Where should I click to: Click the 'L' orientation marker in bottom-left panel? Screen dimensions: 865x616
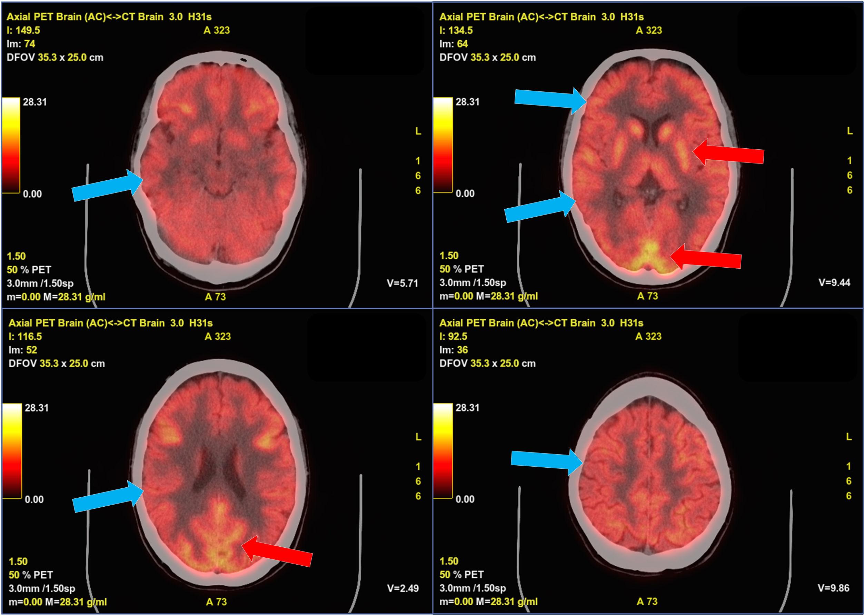coord(418,437)
